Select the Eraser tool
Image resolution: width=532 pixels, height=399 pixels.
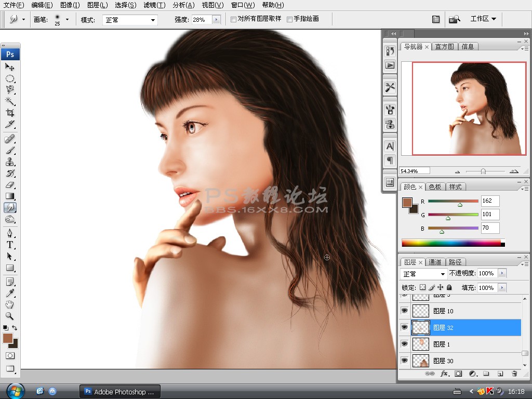point(9,185)
